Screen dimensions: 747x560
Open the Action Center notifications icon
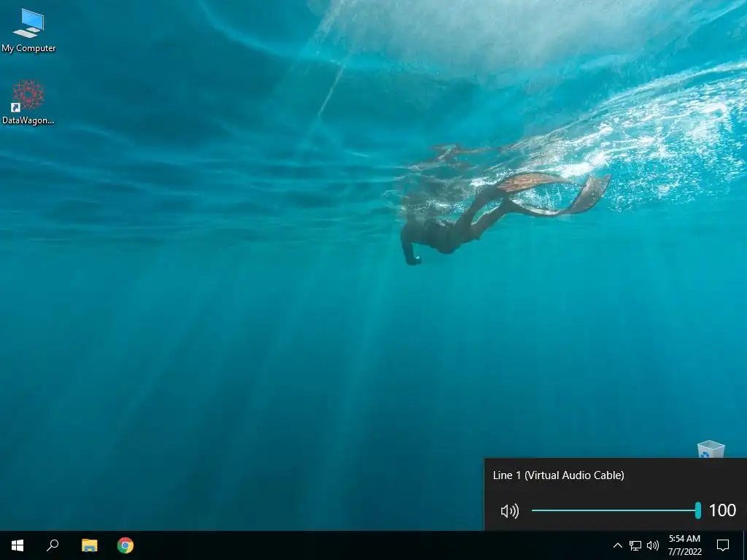723,545
